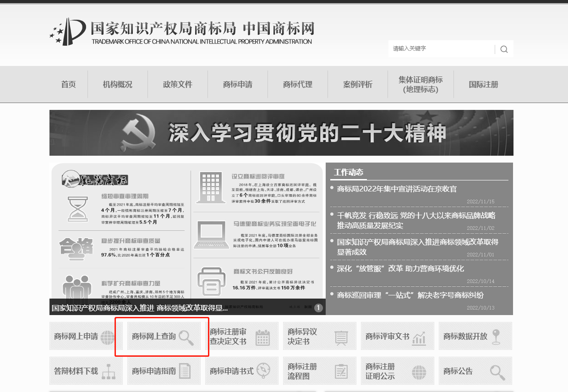Open the 政策文件 menu item

pos(177,84)
